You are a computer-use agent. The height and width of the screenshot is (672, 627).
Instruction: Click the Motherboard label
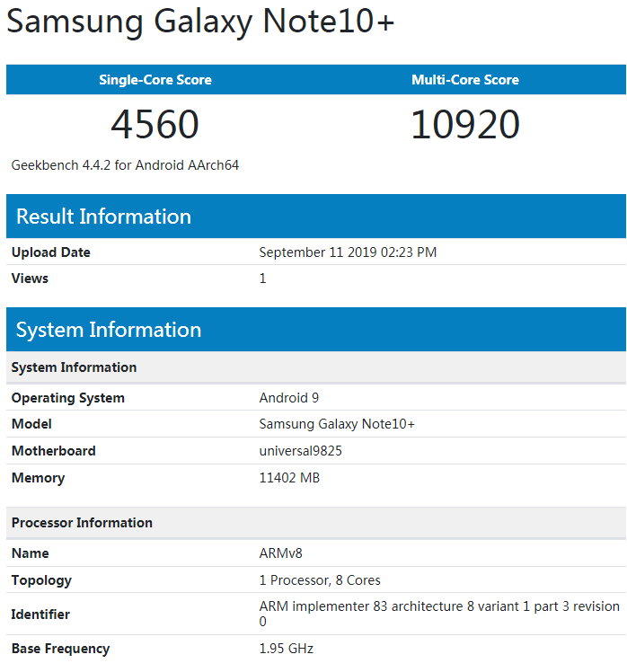coord(54,451)
